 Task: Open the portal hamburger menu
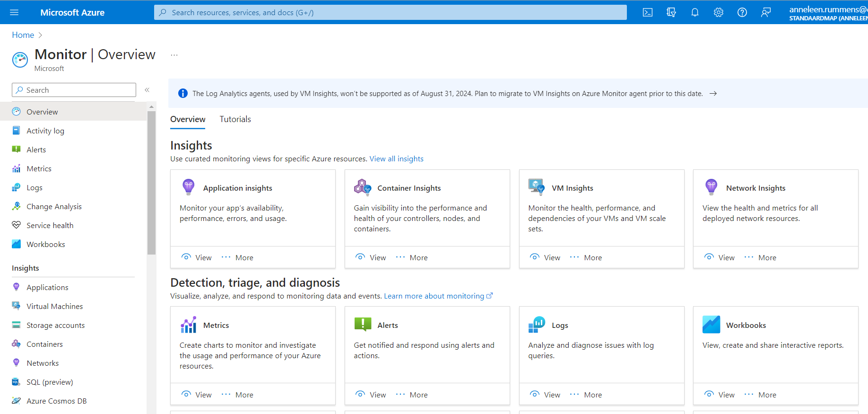coord(14,12)
